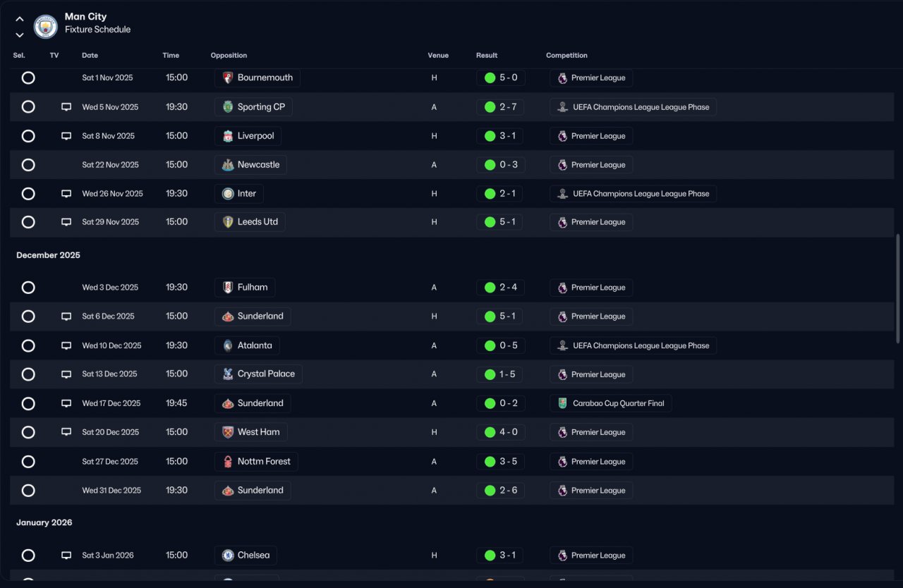This screenshot has height=588, width=903.
Task: Click the TV icon on the Crystal Palace row
Action: (66, 374)
